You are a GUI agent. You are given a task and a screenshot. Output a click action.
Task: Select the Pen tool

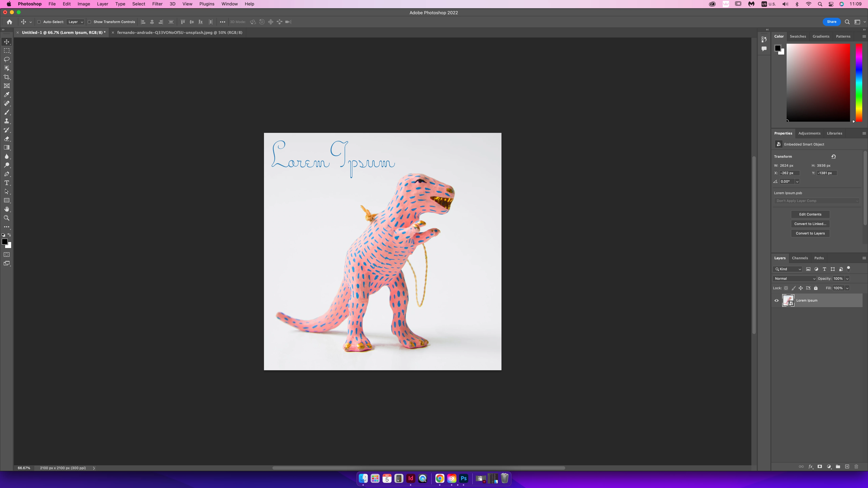coord(7,174)
